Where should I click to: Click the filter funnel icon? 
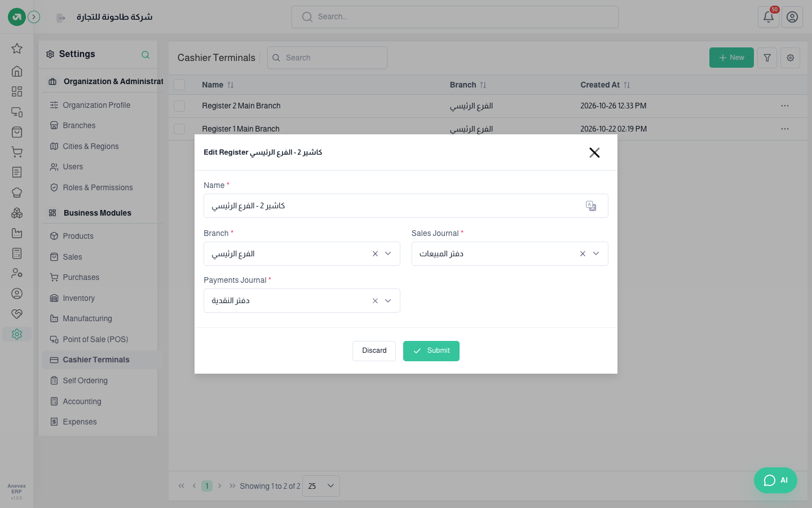767,58
